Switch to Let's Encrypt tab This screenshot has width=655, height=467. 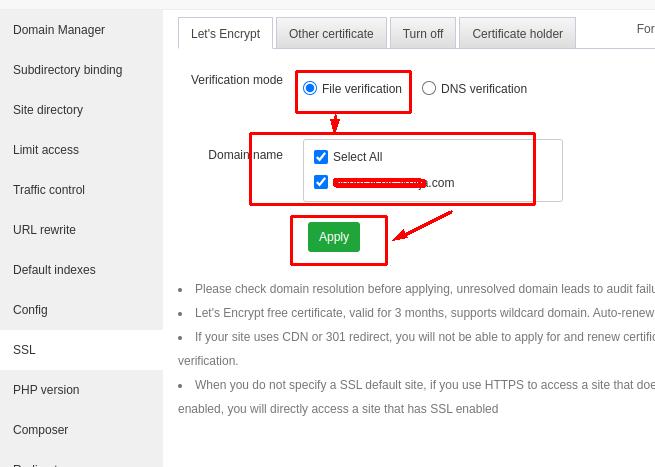[225, 33]
